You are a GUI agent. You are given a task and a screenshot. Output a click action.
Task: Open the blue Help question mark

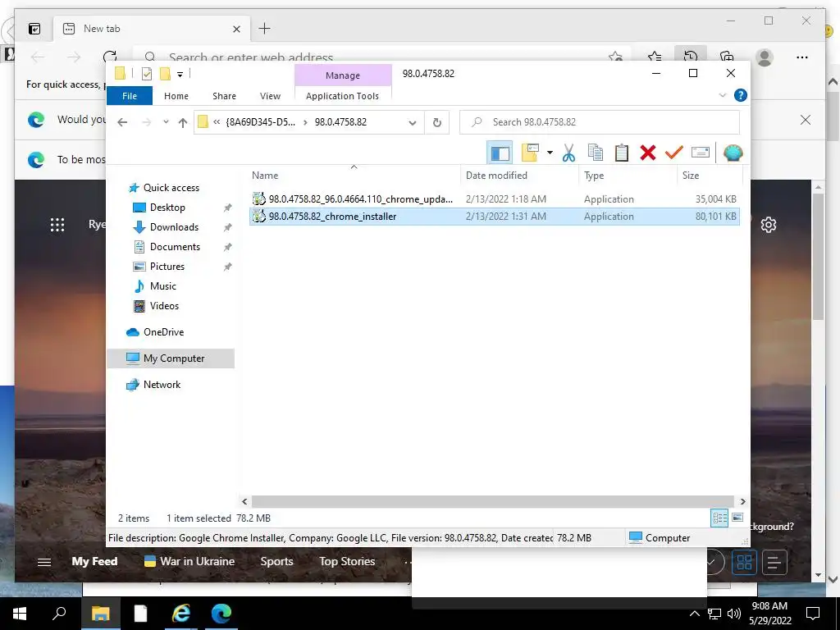click(741, 95)
